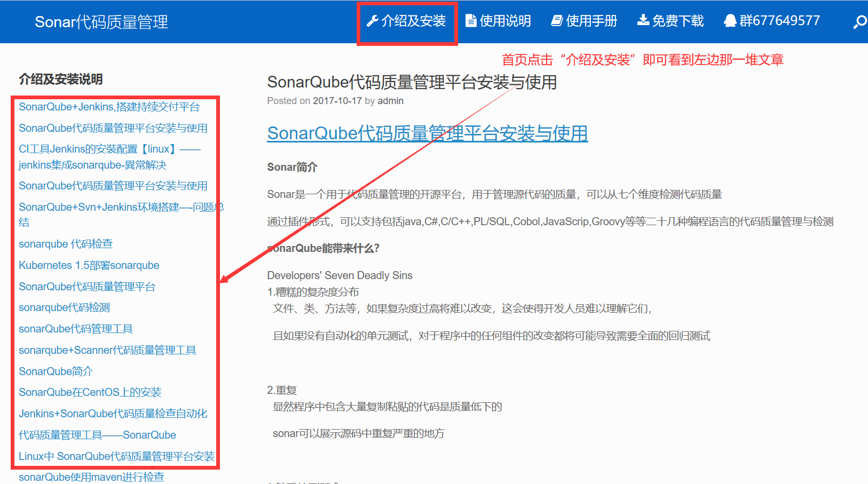Open the 免费下载 navigation item
The width and height of the screenshot is (868, 484).
[679, 20]
